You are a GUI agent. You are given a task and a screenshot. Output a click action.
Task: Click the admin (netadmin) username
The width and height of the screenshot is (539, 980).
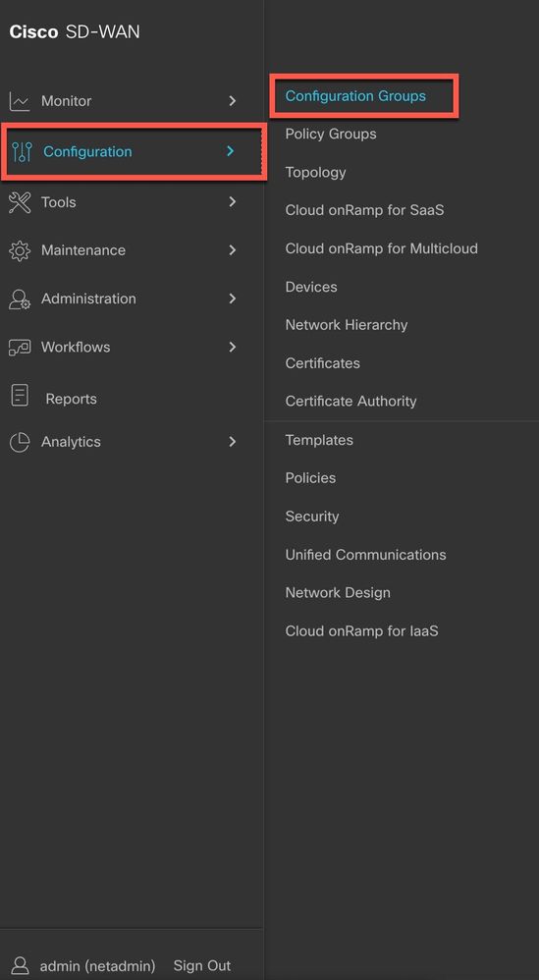click(98, 965)
